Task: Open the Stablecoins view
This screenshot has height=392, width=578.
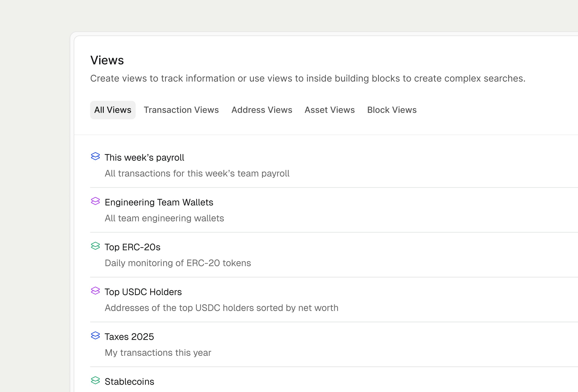Action: click(x=129, y=381)
